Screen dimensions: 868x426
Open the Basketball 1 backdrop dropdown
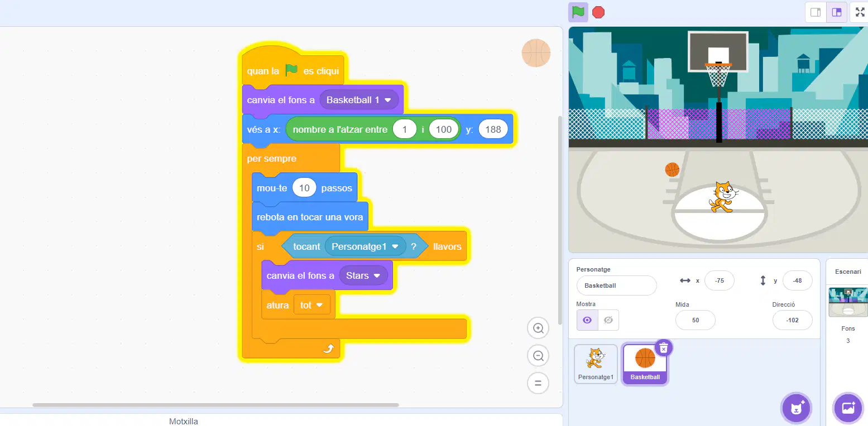click(x=359, y=100)
